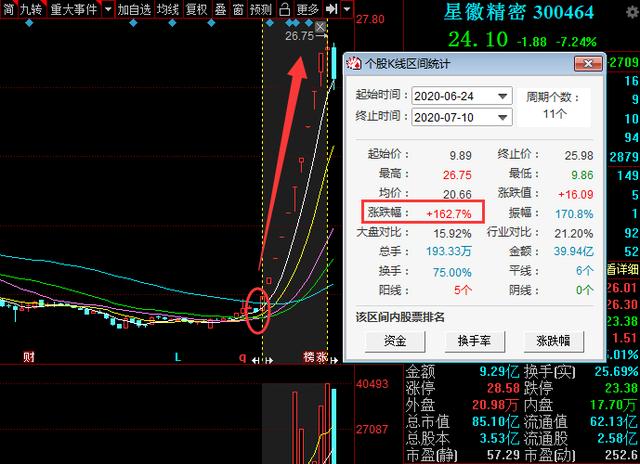
Task: Click the +162.7% 涨跌幅 value
Action: [x=449, y=214]
